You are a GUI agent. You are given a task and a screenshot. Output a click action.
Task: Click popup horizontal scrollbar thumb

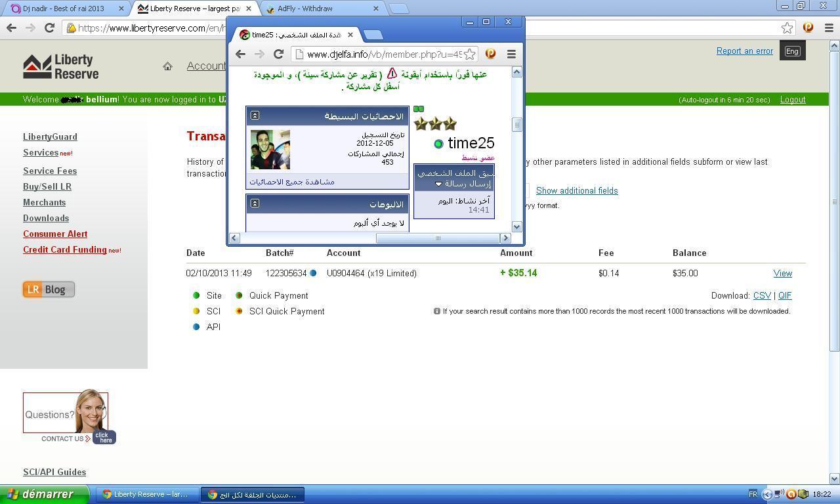point(438,238)
